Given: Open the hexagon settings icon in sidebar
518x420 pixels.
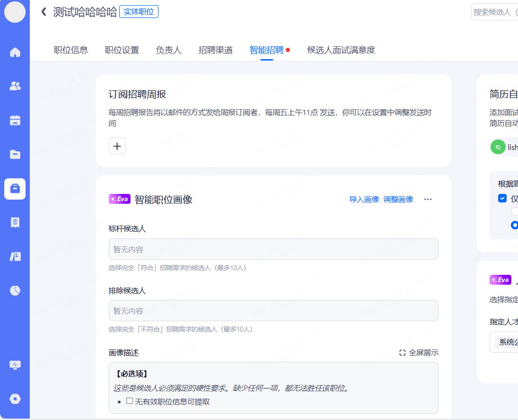Looking at the screenshot, I should 15,399.
